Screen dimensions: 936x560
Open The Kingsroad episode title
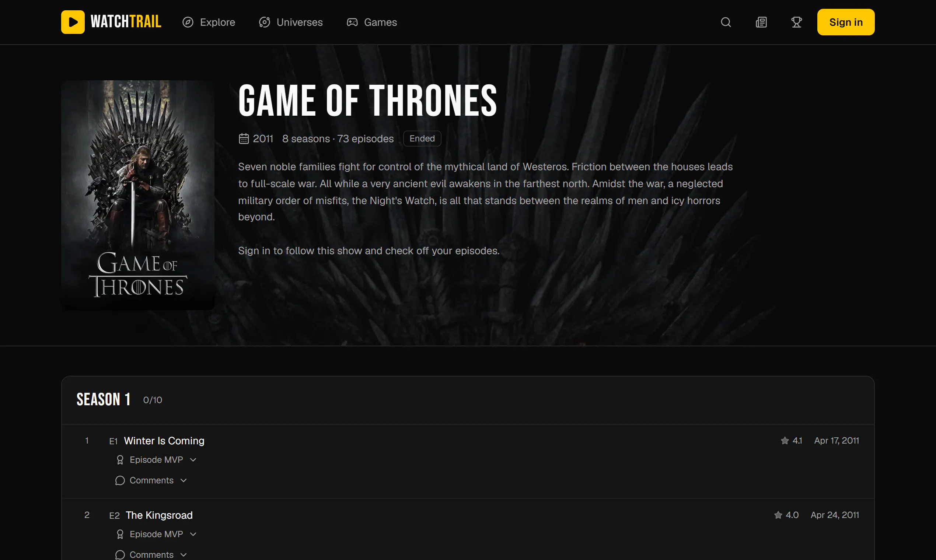[159, 515]
